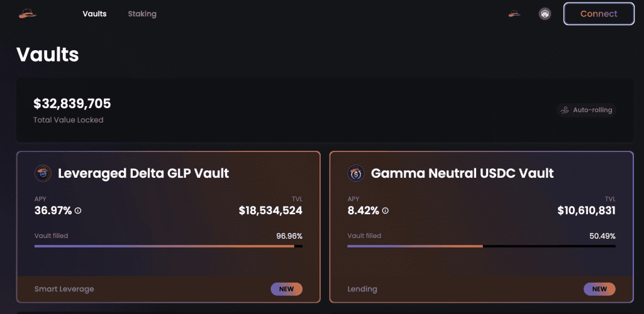Click the 96.96% vault filled progress bar
The height and width of the screenshot is (314, 644).
coord(169,246)
